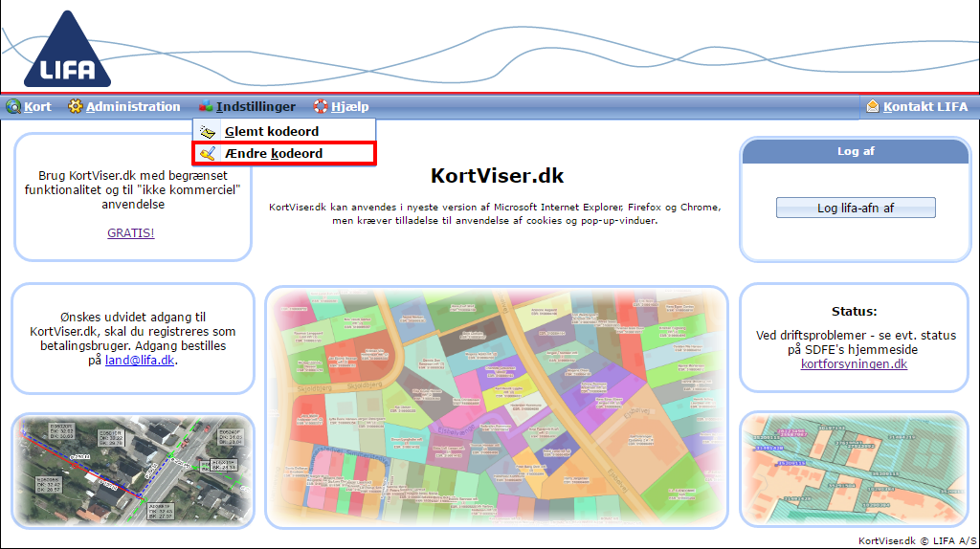The image size is (980, 549).
Task: Click the Log af panel header
Action: point(856,151)
